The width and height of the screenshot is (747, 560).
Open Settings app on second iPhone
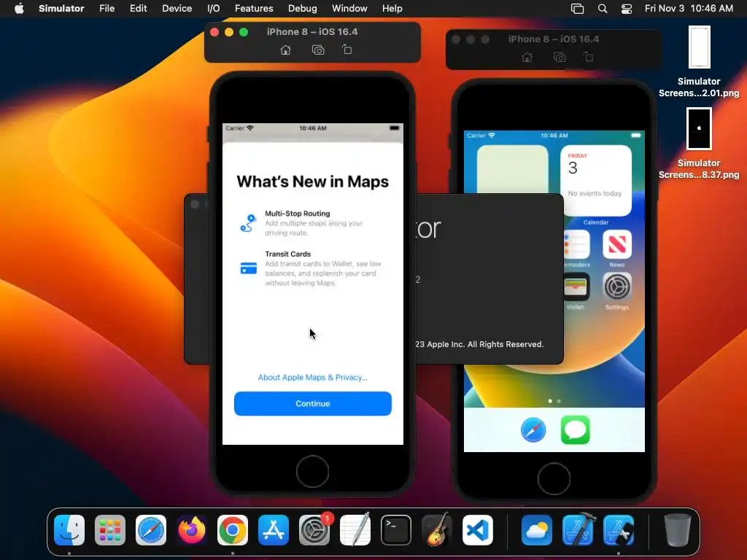click(617, 287)
